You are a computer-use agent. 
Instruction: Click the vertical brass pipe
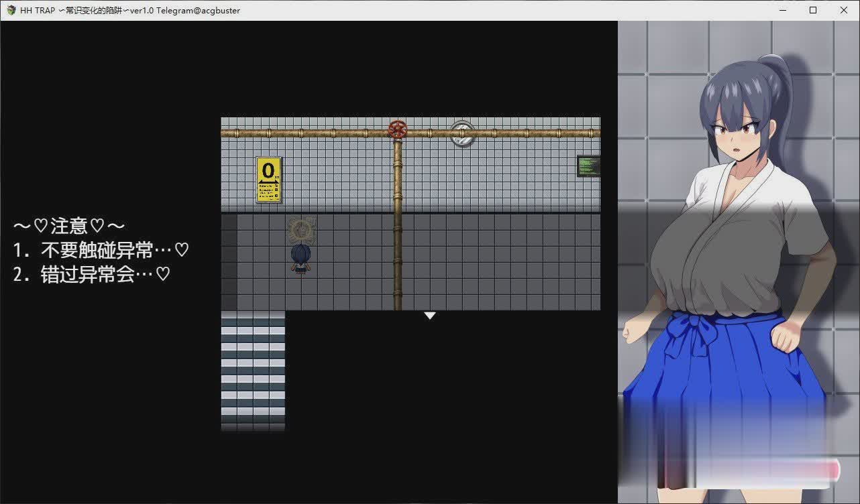[x=397, y=224]
